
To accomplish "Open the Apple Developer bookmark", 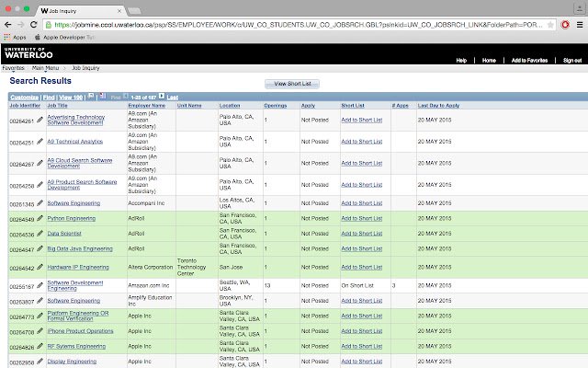I will (64, 37).
